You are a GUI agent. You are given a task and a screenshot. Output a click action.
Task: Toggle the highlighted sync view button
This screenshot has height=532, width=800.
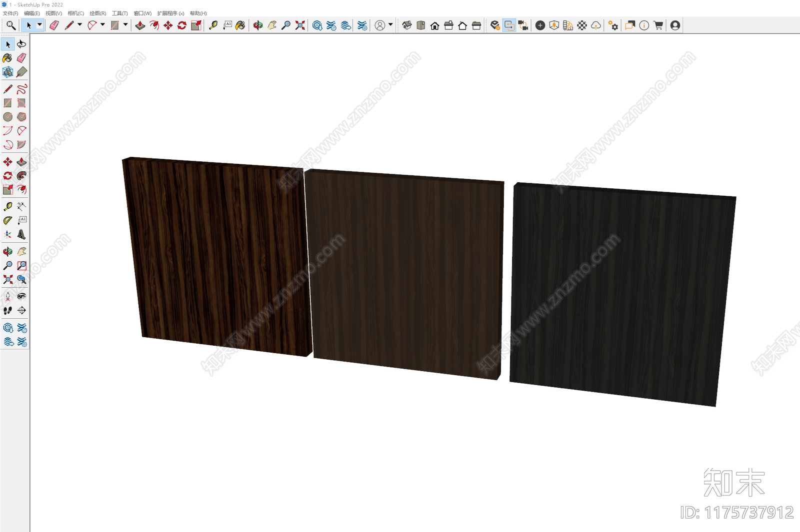(509, 25)
